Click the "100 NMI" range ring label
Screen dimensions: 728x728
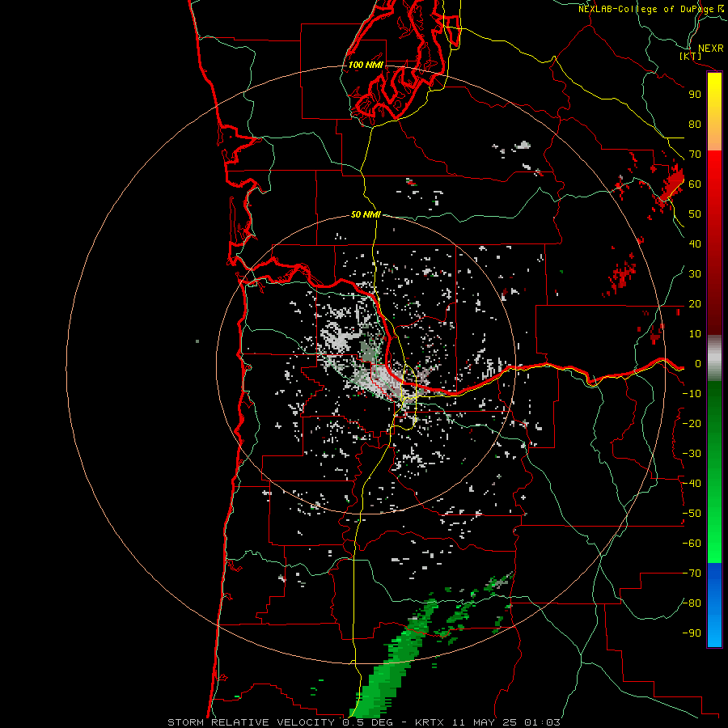click(x=366, y=65)
